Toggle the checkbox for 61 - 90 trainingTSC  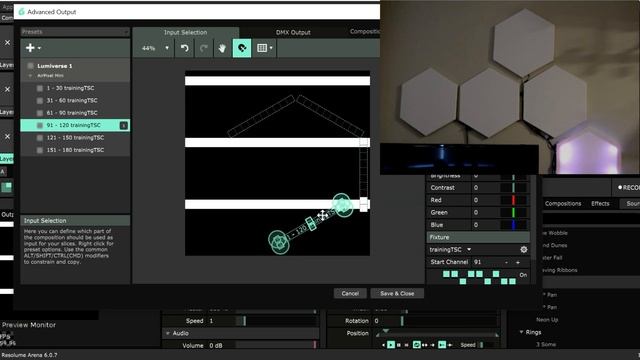[x=40, y=113]
